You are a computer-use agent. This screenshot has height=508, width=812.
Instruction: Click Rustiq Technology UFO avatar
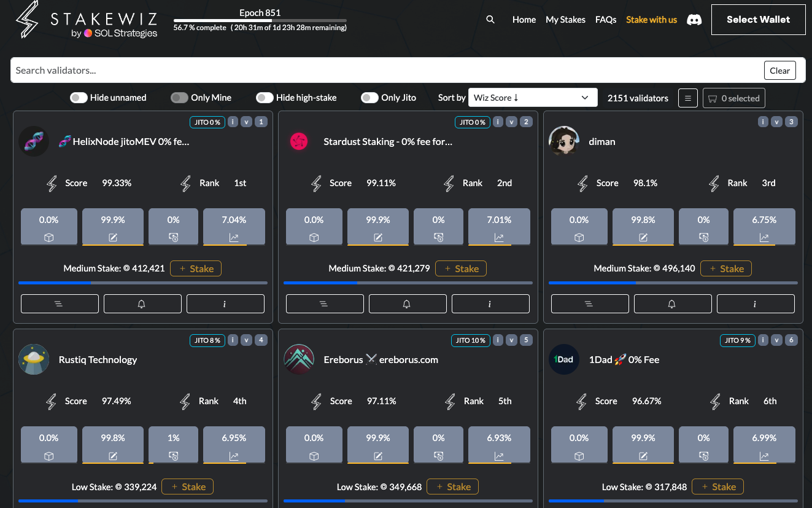point(34,359)
